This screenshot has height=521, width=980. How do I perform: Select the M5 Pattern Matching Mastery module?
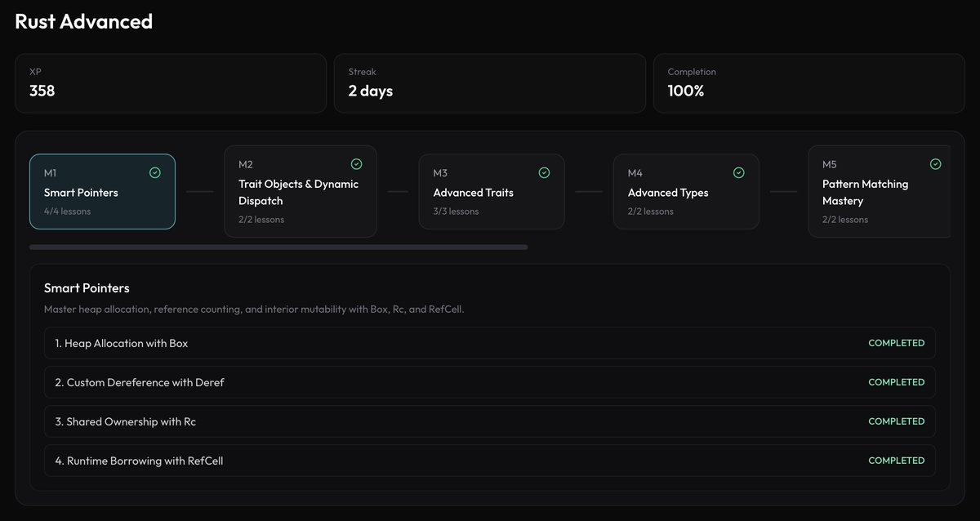point(880,191)
